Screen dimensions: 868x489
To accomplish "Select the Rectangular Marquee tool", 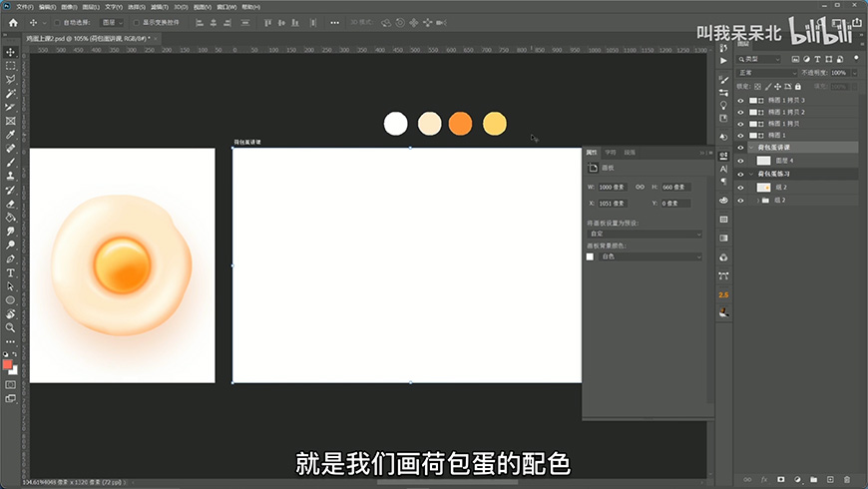I will point(10,66).
